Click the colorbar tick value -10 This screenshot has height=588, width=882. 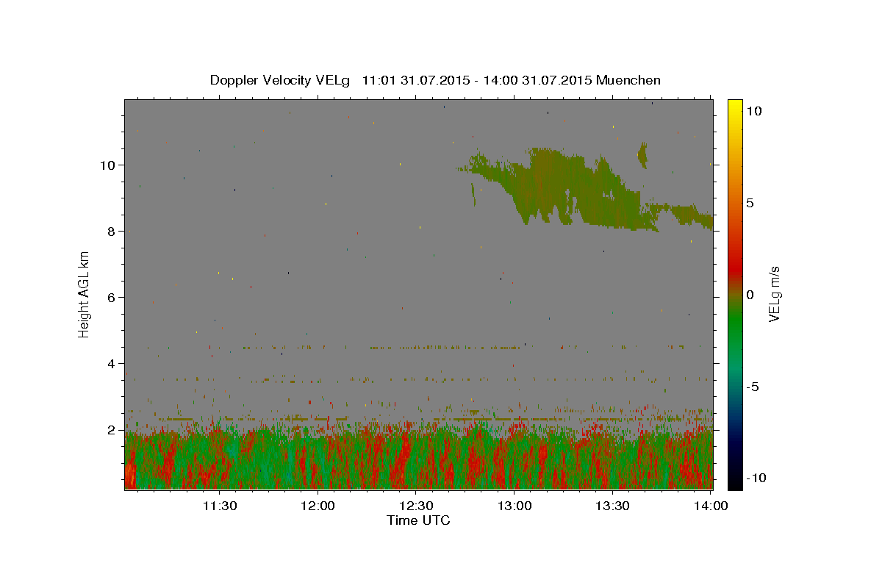click(x=756, y=478)
